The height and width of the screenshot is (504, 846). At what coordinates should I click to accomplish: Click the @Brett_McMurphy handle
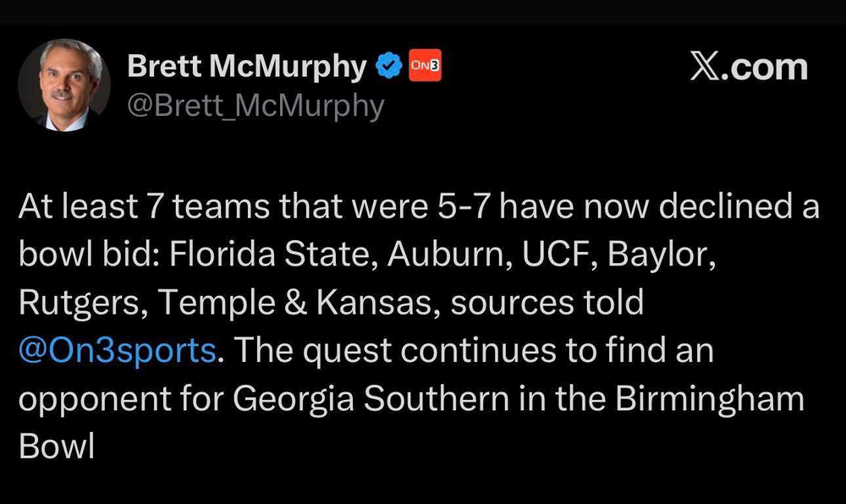[255, 106]
